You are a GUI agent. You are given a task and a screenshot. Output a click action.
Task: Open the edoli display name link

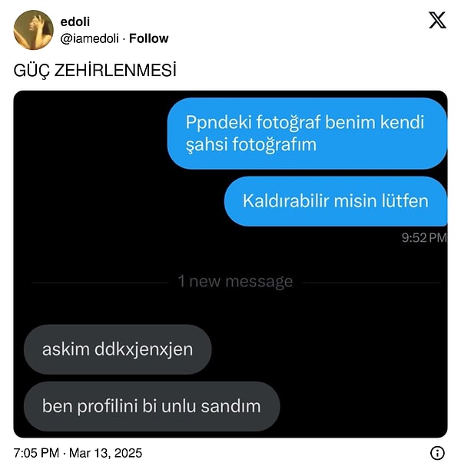pyautogui.click(x=75, y=21)
